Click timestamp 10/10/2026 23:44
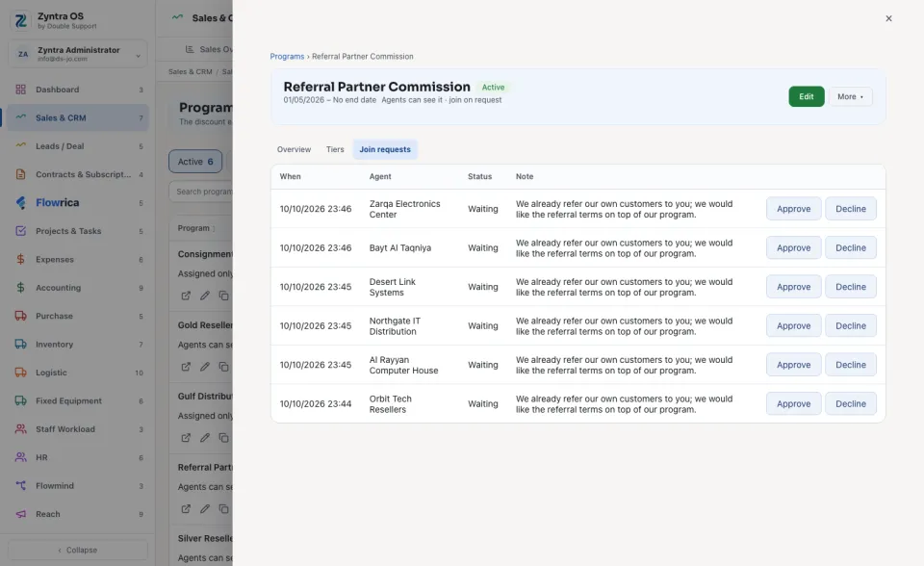Screen dimensions: 924x566 tap(316, 404)
